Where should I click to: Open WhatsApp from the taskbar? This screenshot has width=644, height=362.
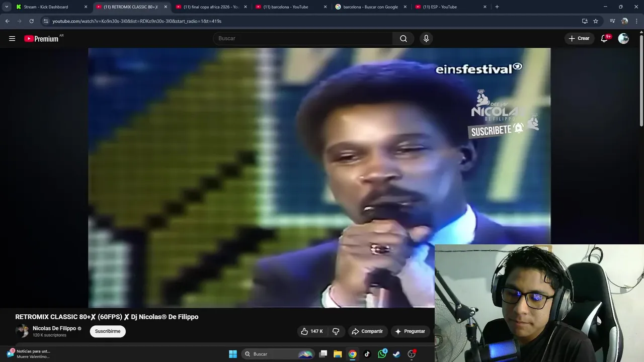click(x=382, y=354)
